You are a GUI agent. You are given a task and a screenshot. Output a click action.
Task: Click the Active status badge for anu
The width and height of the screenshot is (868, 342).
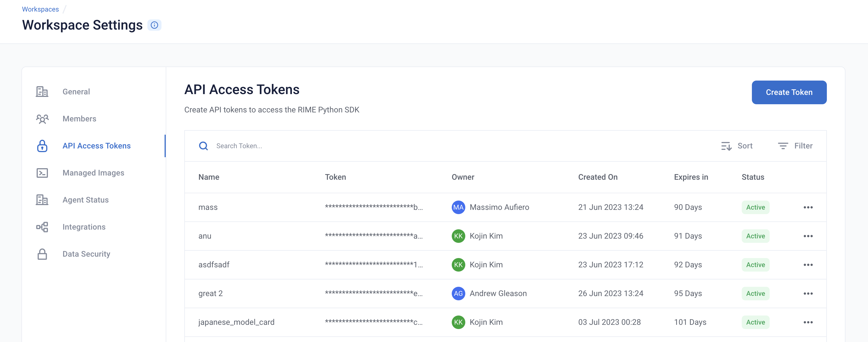(755, 236)
